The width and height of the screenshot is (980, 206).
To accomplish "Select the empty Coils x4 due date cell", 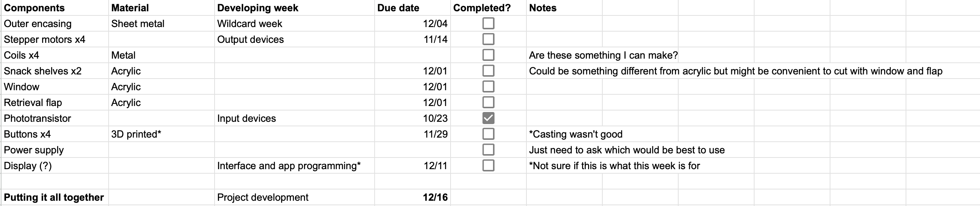I will point(412,55).
